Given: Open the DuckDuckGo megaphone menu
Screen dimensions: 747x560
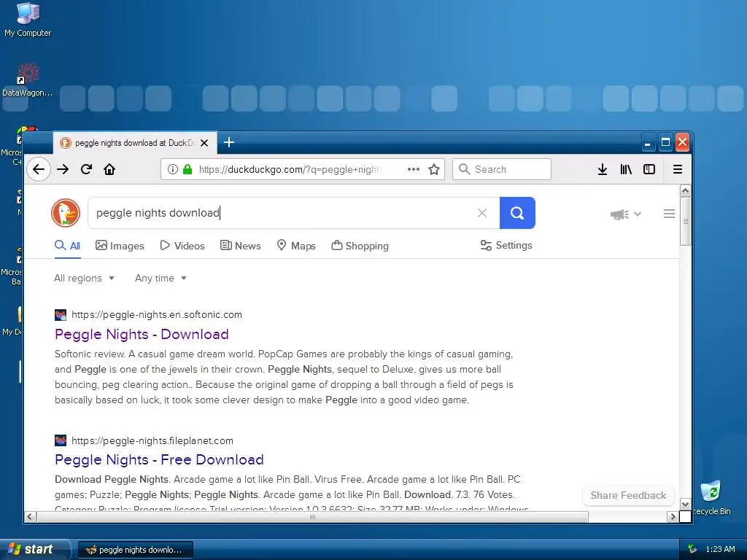Looking at the screenshot, I should 625,214.
